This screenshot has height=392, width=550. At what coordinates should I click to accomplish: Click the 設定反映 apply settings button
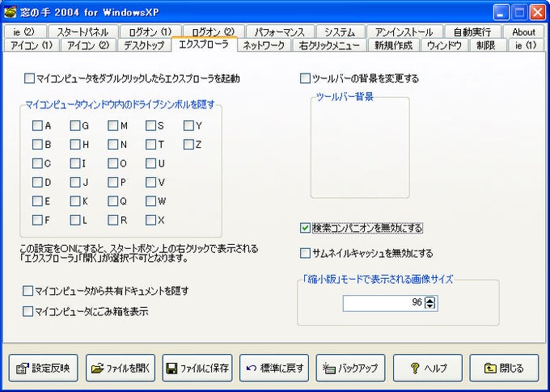coord(43,368)
